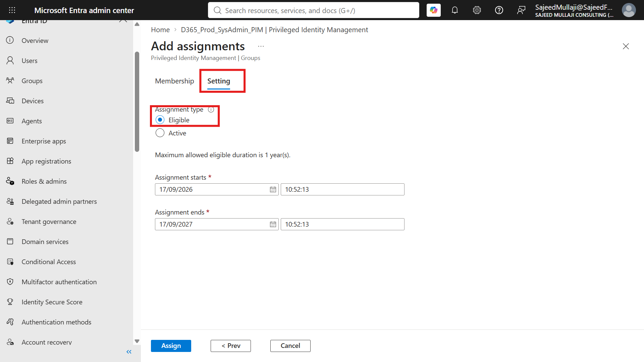Open the help question mark icon

click(499, 10)
